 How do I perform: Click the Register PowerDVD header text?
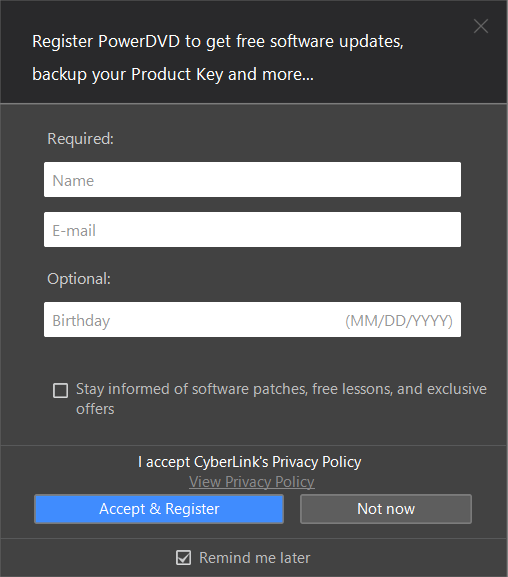coord(218,58)
